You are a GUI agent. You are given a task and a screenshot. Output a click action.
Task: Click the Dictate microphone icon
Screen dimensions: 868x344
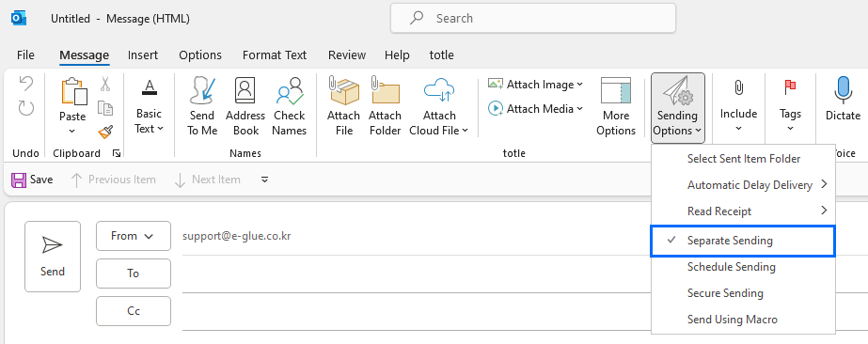pyautogui.click(x=844, y=90)
